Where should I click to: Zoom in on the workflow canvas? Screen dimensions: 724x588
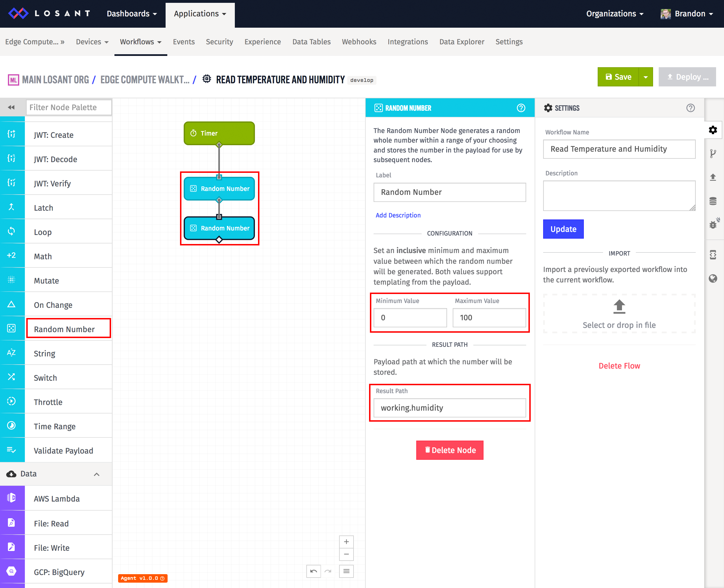click(346, 542)
